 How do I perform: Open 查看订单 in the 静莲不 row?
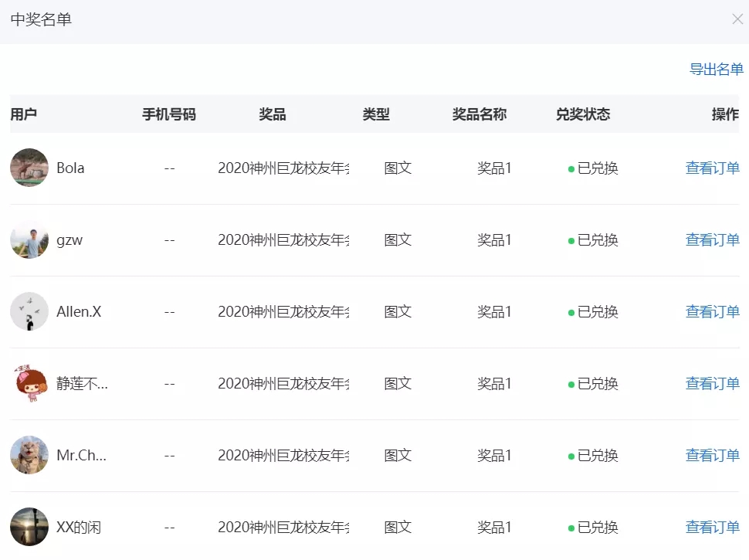(x=712, y=383)
